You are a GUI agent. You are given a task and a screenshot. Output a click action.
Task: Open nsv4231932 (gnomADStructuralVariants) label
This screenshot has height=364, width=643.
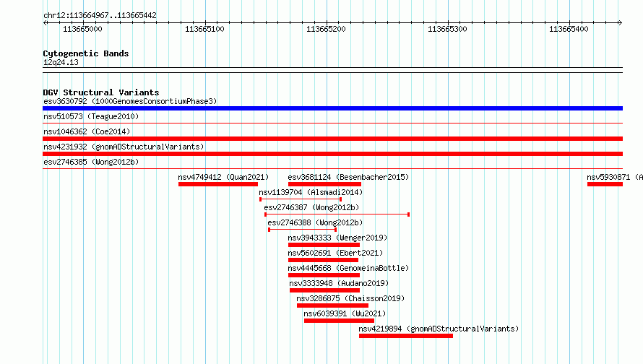point(124,147)
